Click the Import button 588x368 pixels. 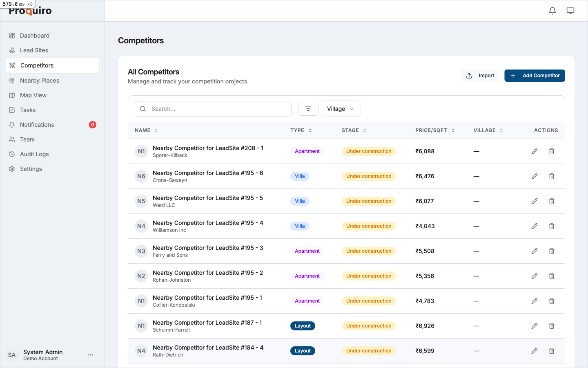[x=480, y=76]
